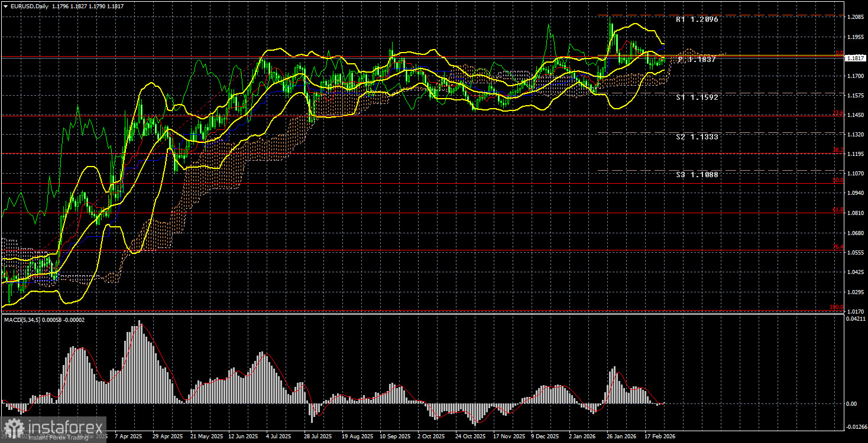Viewport: 868px width, 443px height.
Task: Click the 1.1817 current price tag
Action: point(857,57)
